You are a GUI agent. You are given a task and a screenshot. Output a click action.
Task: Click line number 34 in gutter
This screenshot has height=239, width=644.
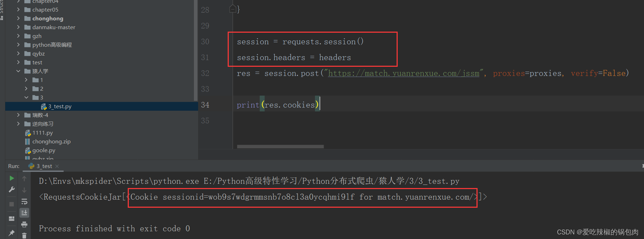[x=205, y=105]
